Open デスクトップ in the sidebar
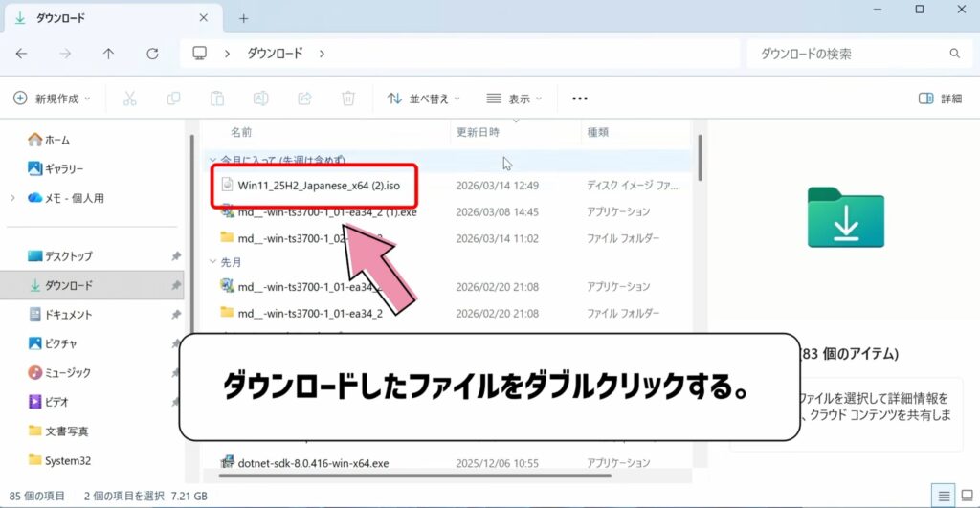 60,256
